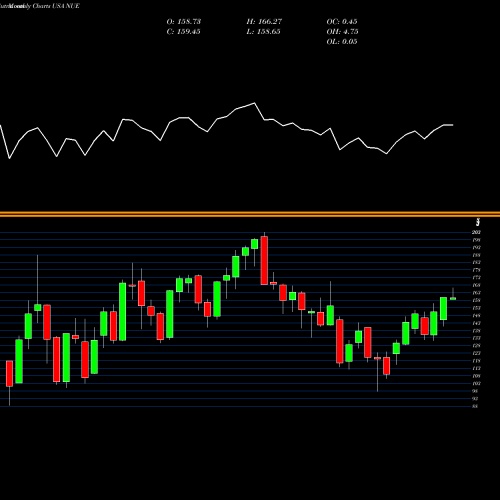The image size is (500, 500).
Task: Select the last small green candle on the right
Action: [x=453, y=299]
